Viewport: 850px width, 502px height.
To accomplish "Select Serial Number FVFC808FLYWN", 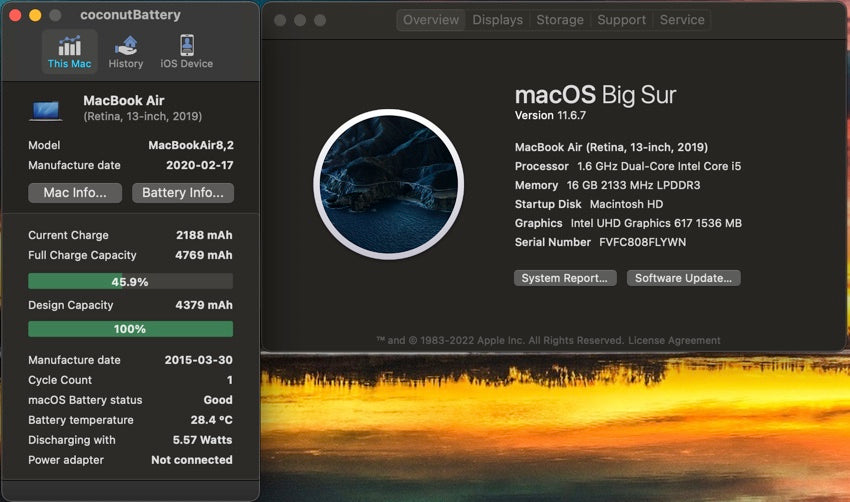I will click(600, 242).
